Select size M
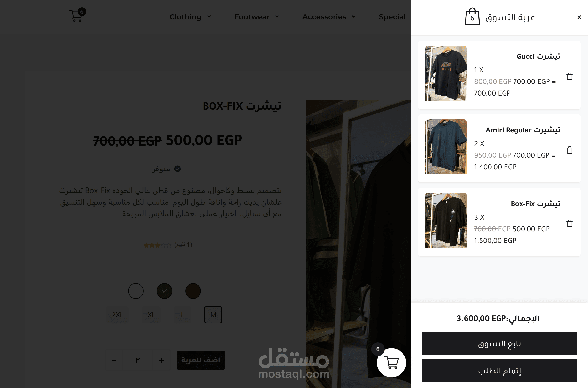This screenshot has width=588, height=388. coord(213,315)
